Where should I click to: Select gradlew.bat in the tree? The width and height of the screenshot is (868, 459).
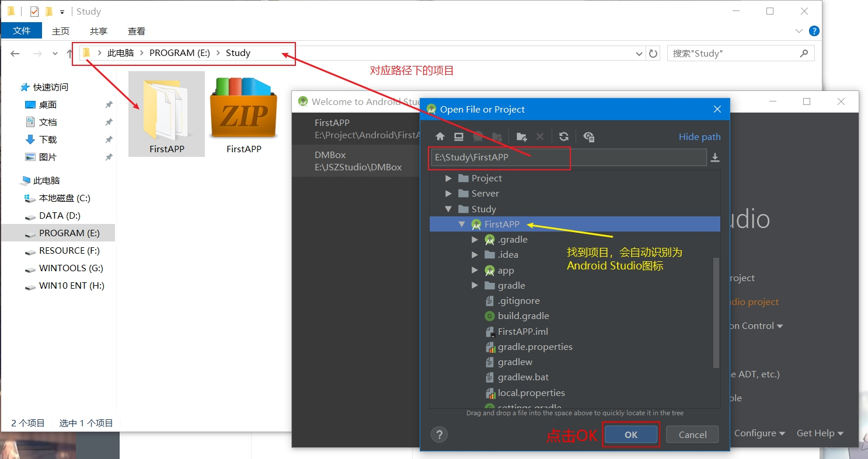click(x=523, y=377)
